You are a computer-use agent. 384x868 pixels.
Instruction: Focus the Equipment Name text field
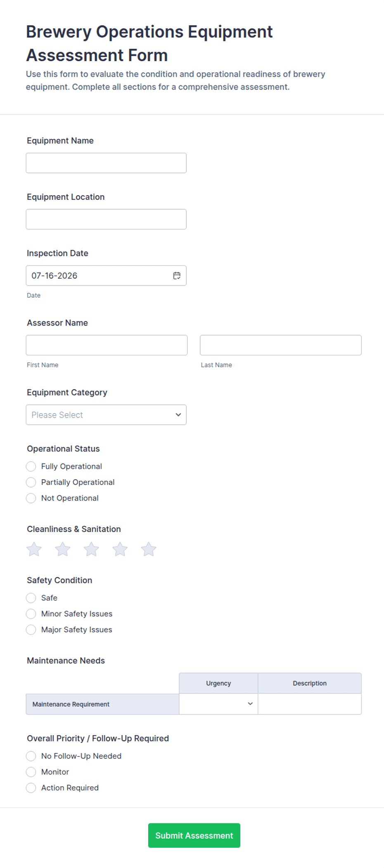coord(106,163)
